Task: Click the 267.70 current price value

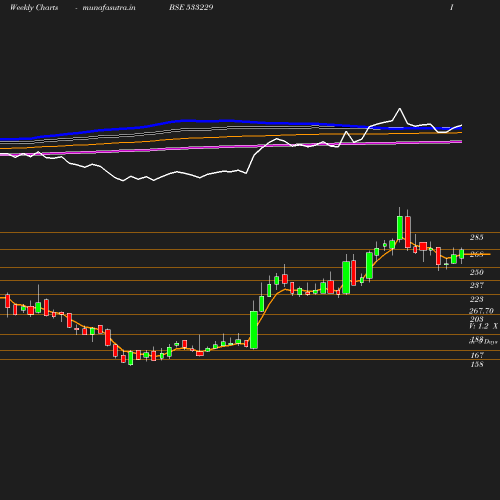Action: pyautogui.click(x=481, y=311)
